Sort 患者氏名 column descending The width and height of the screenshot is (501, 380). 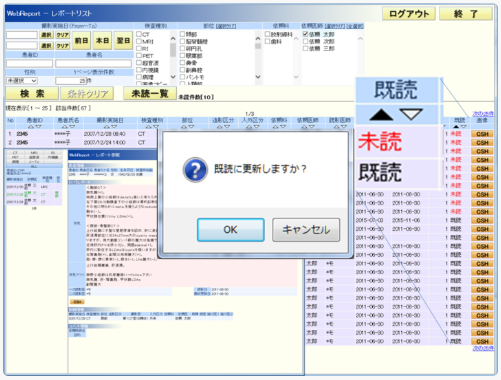[x=72, y=127]
